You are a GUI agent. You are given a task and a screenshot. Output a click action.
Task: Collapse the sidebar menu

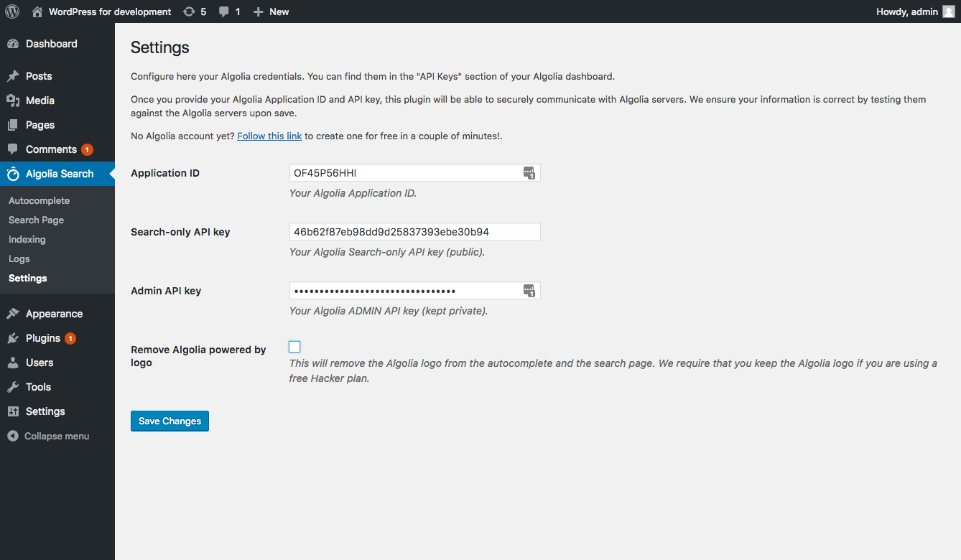pos(49,436)
